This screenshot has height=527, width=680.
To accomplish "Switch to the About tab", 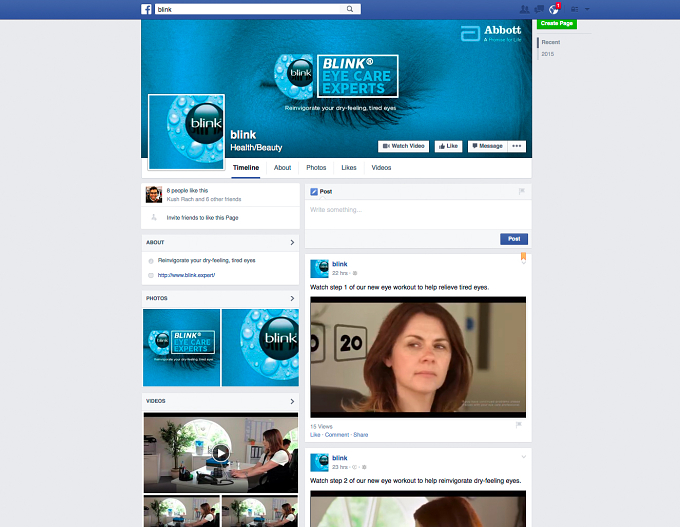I will [282, 168].
